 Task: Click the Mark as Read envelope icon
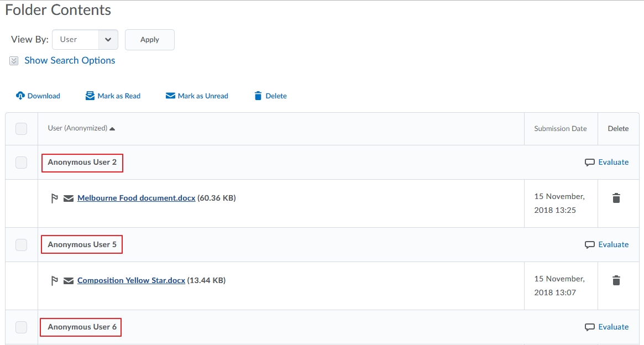tap(90, 96)
